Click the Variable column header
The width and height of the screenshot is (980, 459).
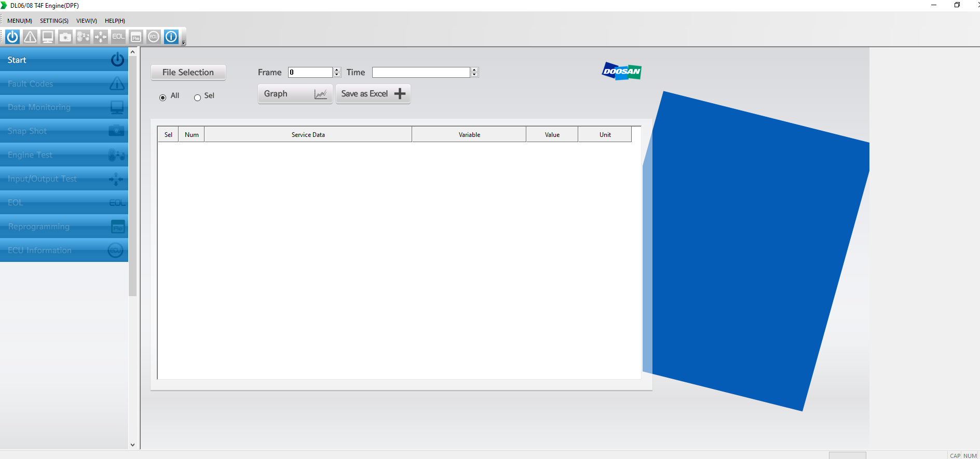click(x=469, y=134)
